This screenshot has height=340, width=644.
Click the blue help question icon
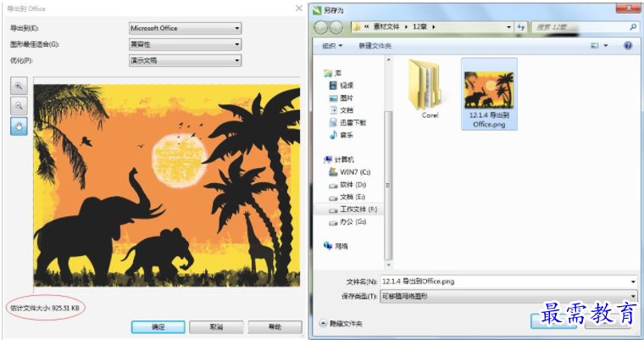(x=628, y=46)
